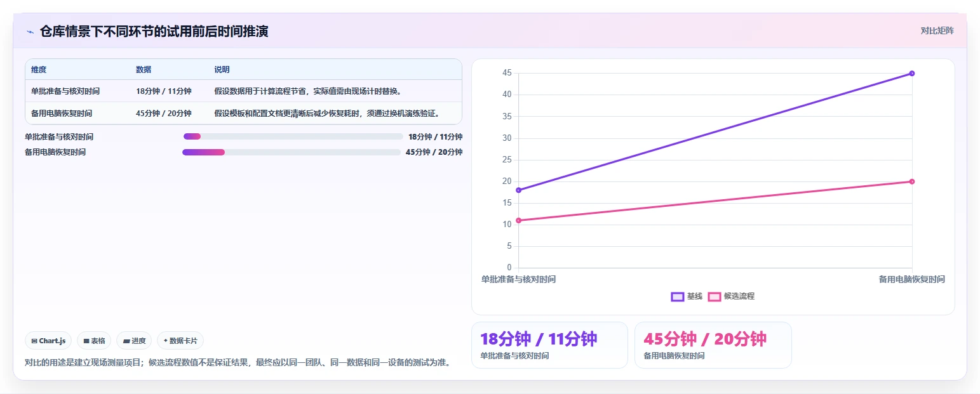Click the pink 候选流程 legend color box

point(715,296)
